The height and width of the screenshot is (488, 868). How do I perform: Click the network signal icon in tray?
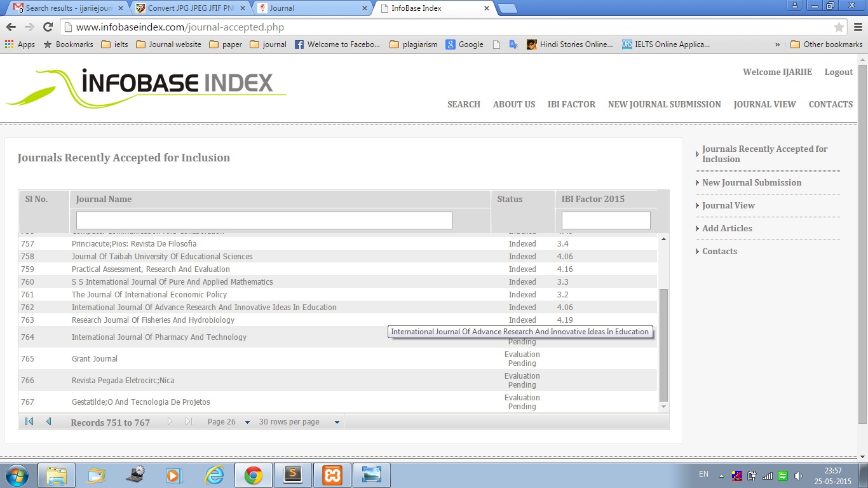click(x=768, y=475)
